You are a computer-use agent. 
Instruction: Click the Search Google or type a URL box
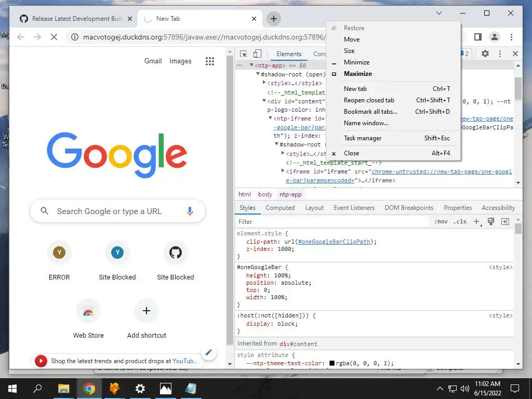118,211
